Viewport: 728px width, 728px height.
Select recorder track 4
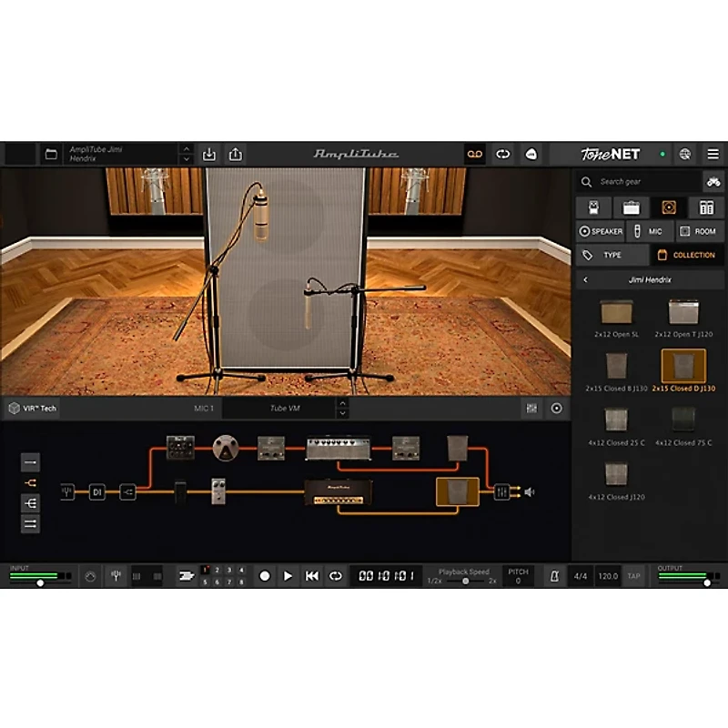tap(241, 570)
